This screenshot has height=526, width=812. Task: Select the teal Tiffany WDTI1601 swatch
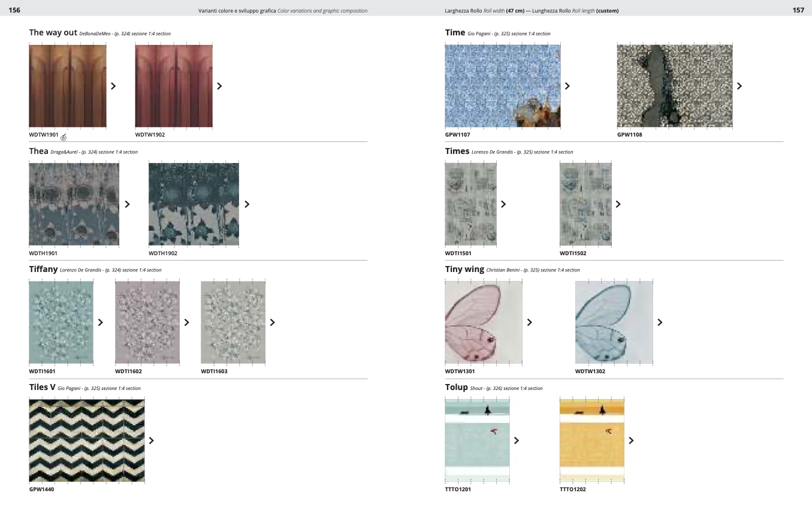coord(61,322)
